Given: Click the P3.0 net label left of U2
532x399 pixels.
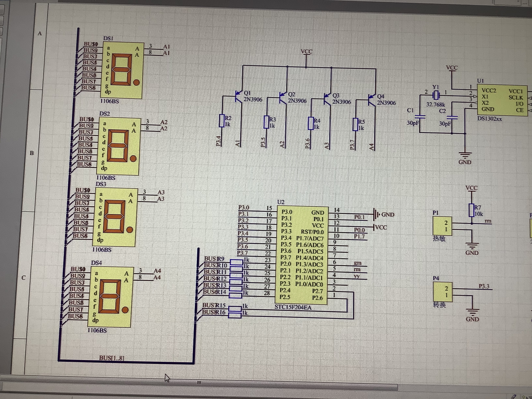Looking at the screenshot, I should point(244,207).
